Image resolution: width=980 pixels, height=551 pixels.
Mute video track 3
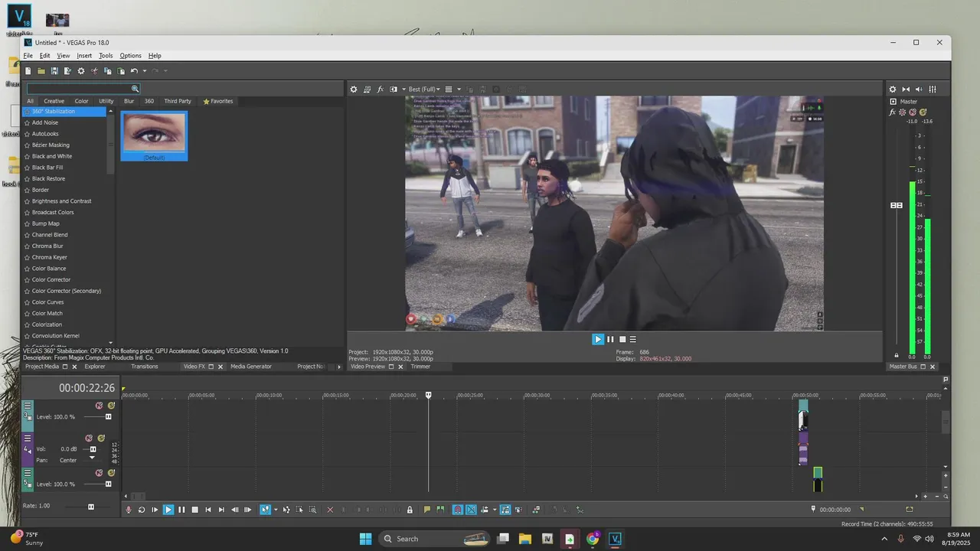(x=99, y=406)
